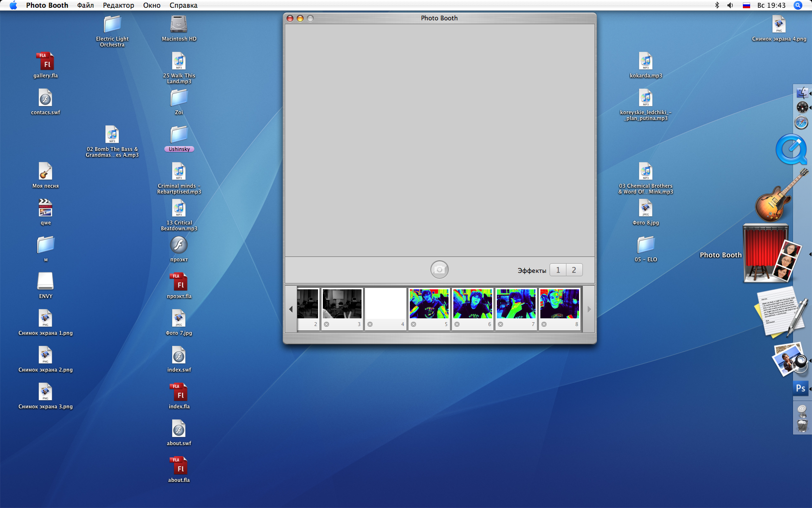Open the Файл menu
This screenshot has height=508, width=812.
(x=86, y=5)
